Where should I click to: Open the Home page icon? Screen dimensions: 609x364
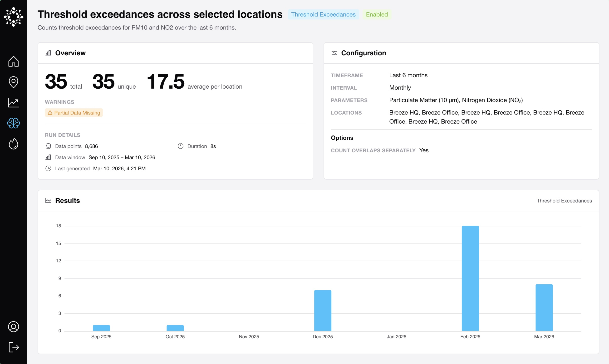(x=14, y=61)
